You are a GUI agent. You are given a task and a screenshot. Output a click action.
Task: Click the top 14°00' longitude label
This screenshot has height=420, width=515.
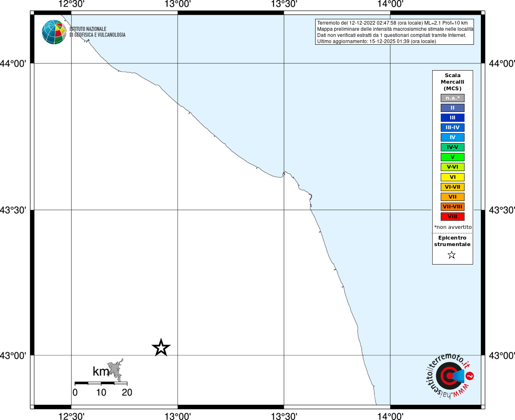[390, 4]
